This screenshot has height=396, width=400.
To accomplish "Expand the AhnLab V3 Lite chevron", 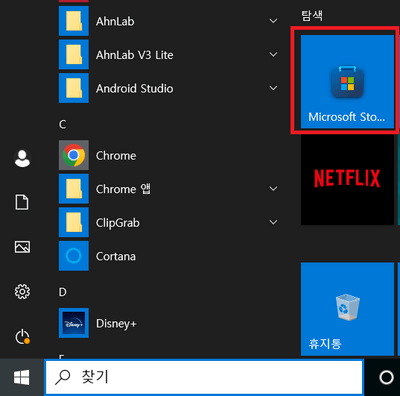I will pos(273,54).
